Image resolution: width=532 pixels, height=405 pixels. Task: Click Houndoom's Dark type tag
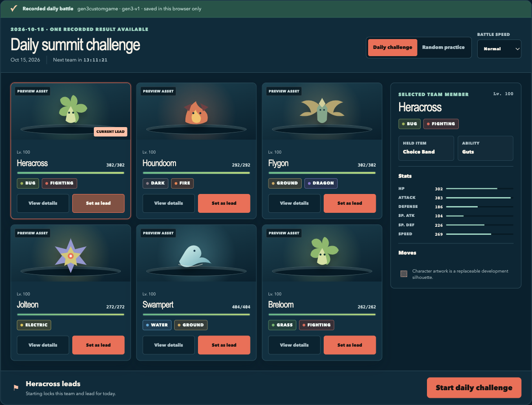pos(155,183)
